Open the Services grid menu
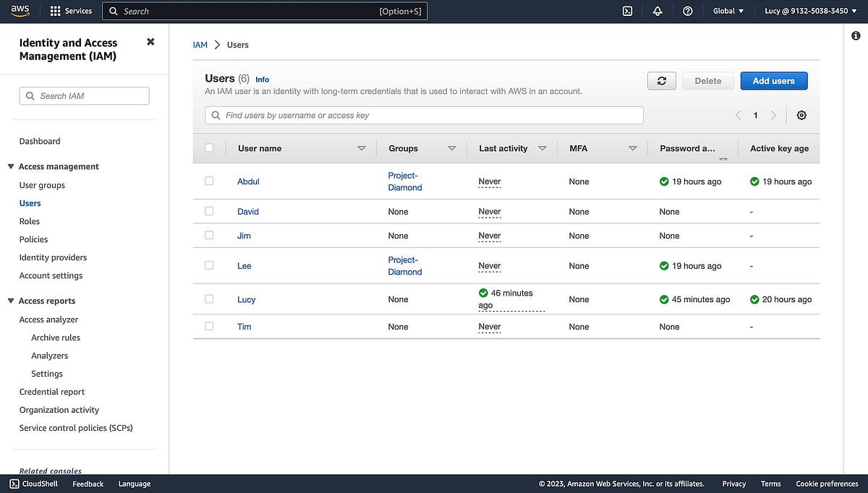This screenshot has height=493, width=868. click(x=56, y=11)
